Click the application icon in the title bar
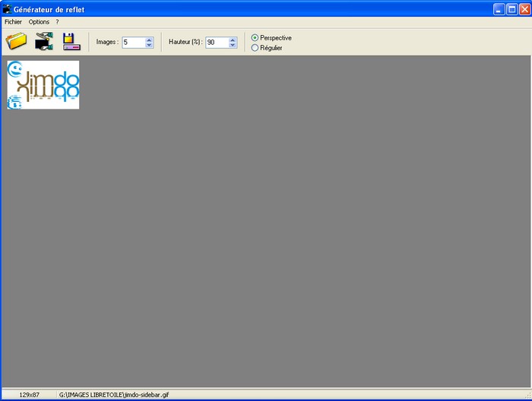 coord(7,9)
